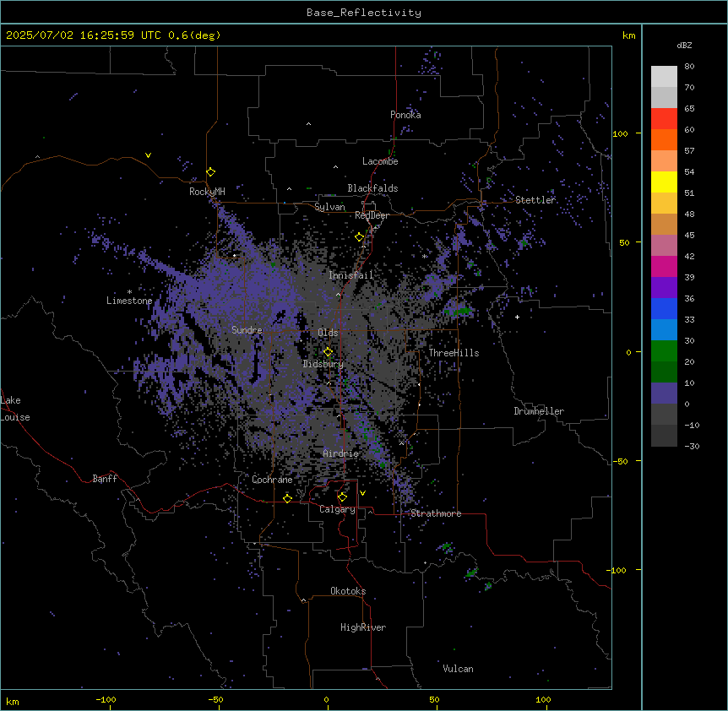Pick the slate-blue 0-10 dBZ legend swatch
Viewport: 728px width, 711px height.
pos(664,393)
